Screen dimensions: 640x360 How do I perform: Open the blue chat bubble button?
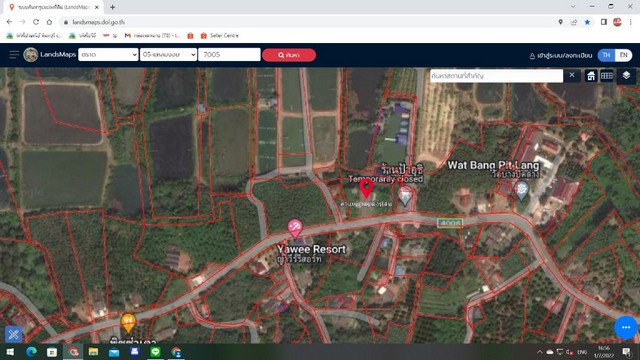626,327
